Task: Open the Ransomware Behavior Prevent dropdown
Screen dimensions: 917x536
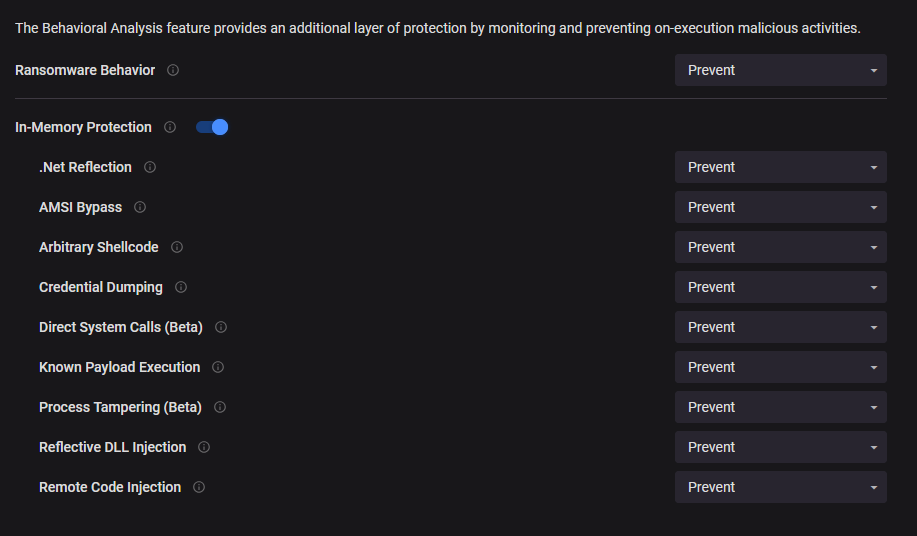Action: (x=781, y=70)
